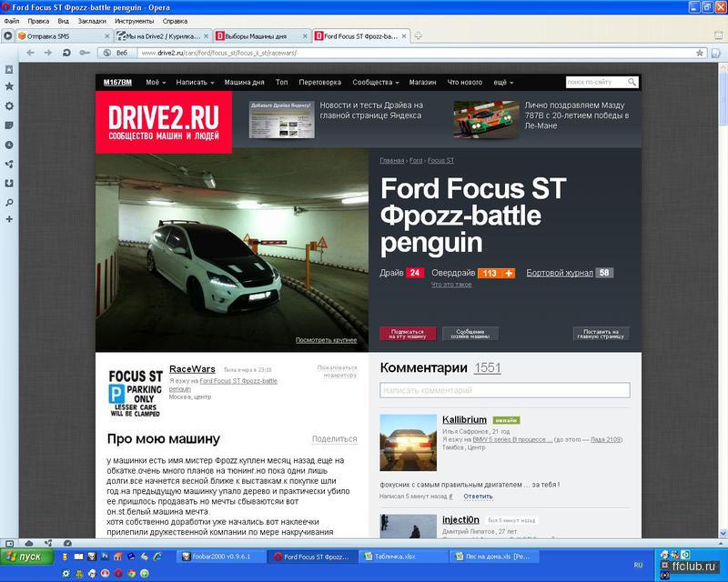Click the Подписаться на эту машину button
This screenshot has height=582, width=728.
click(x=408, y=334)
